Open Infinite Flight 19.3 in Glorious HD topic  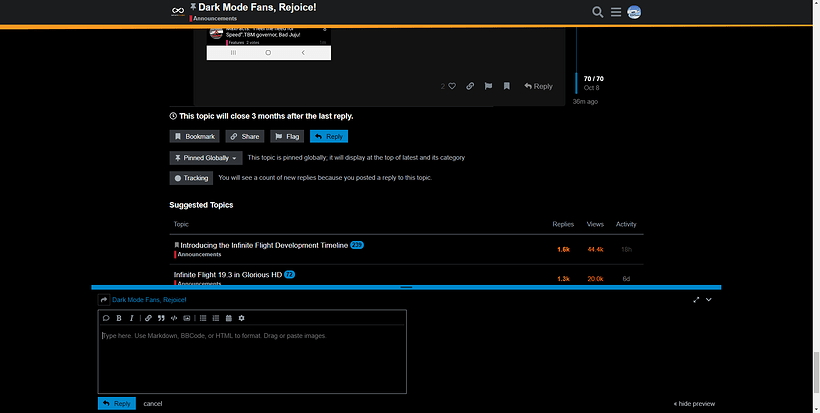[228, 274]
